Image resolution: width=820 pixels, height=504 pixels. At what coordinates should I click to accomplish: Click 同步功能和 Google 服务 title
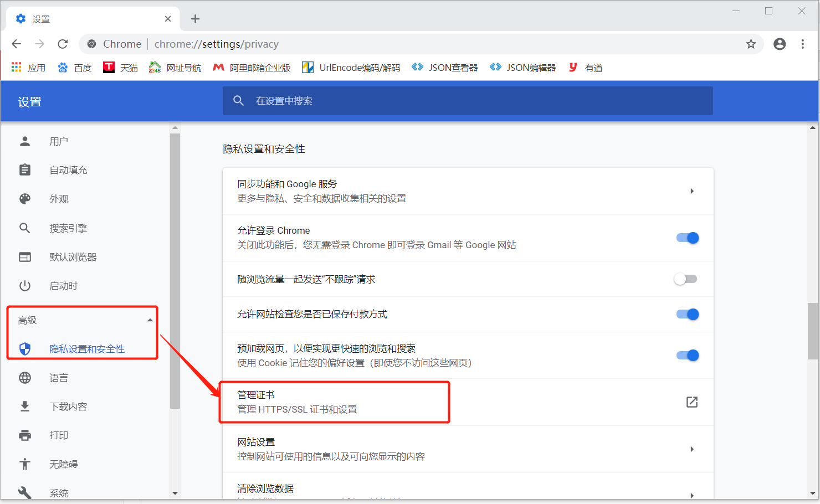(287, 184)
